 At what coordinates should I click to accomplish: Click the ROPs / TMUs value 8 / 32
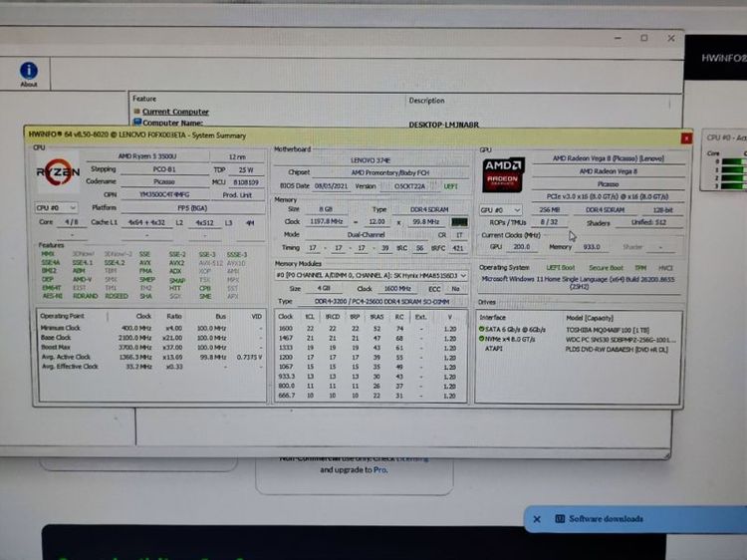[x=549, y=222]
